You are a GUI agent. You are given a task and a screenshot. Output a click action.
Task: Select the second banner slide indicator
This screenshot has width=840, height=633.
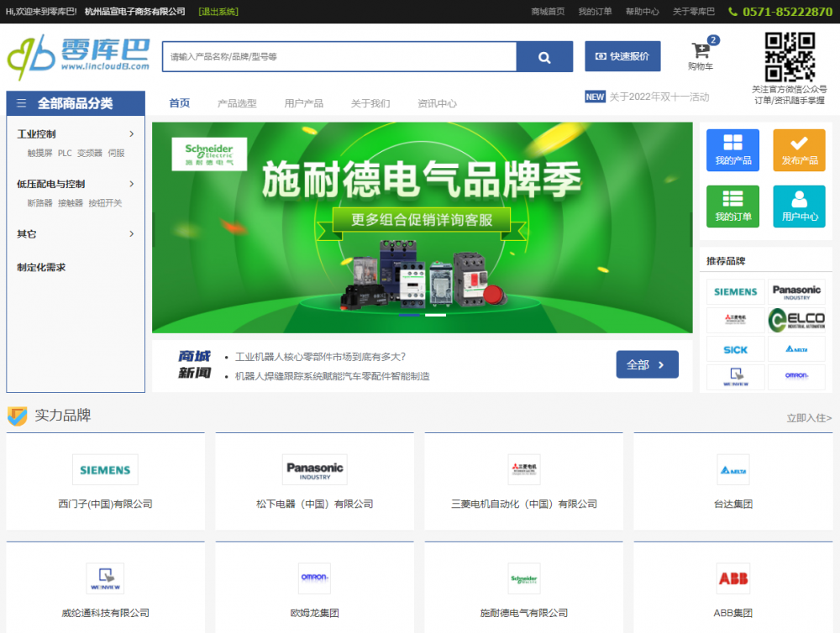pos(435,316)
